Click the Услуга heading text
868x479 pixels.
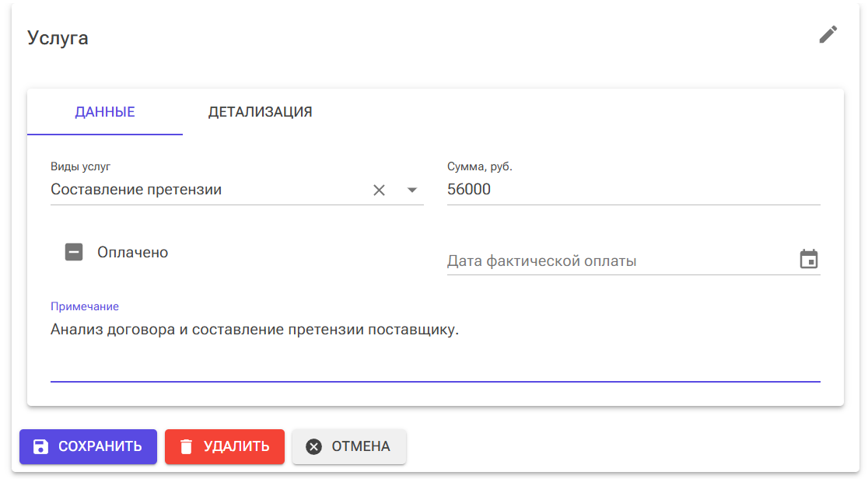pyautogui.click(x=58, y=38)
